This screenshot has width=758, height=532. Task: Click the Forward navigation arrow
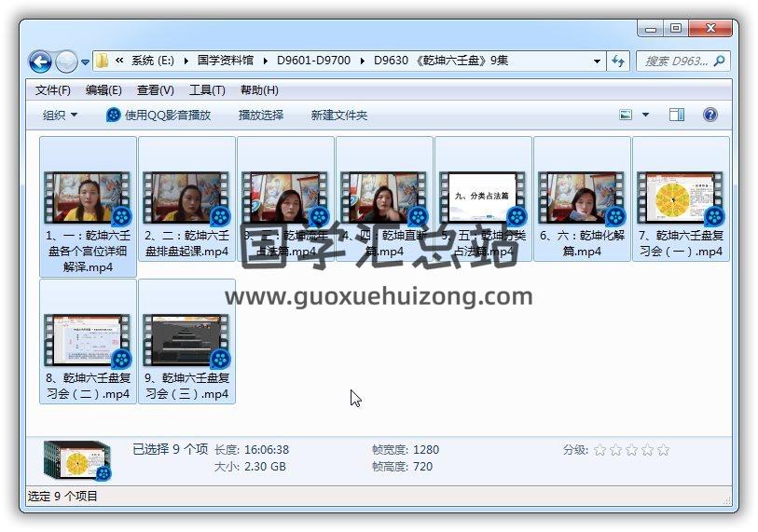66,61
